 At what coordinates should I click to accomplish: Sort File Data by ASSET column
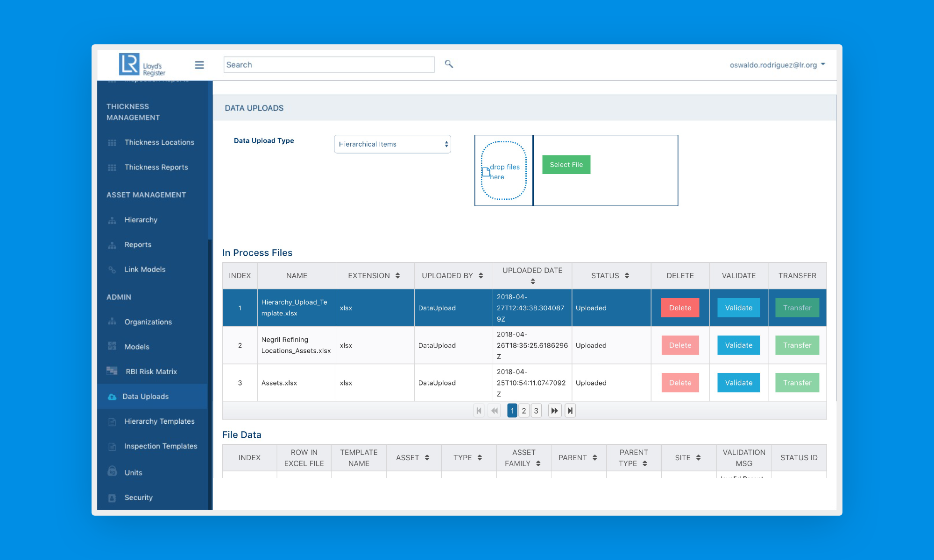[x=427, y=458]
